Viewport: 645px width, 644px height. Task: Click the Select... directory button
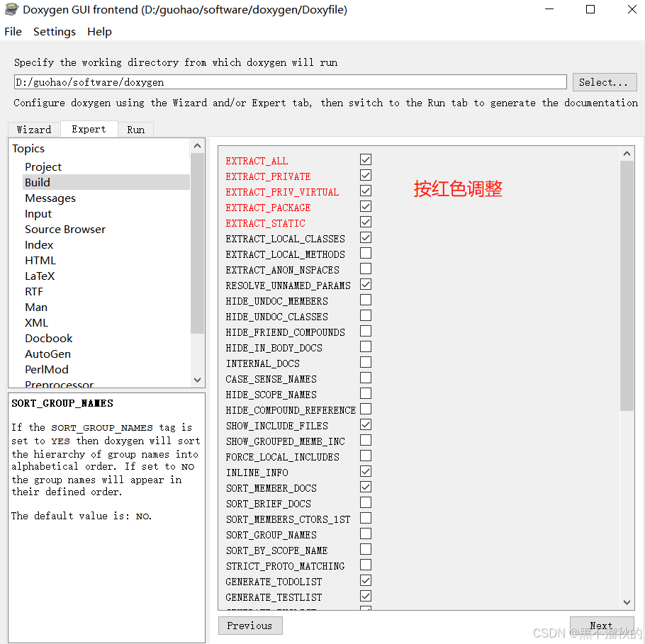[x=605, y=82]
